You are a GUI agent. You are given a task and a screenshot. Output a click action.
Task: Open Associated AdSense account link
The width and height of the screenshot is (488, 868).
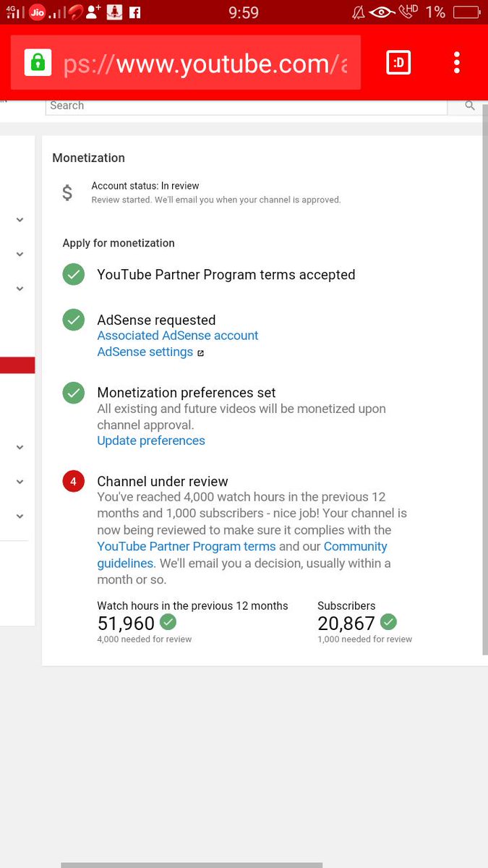point(178,336)
